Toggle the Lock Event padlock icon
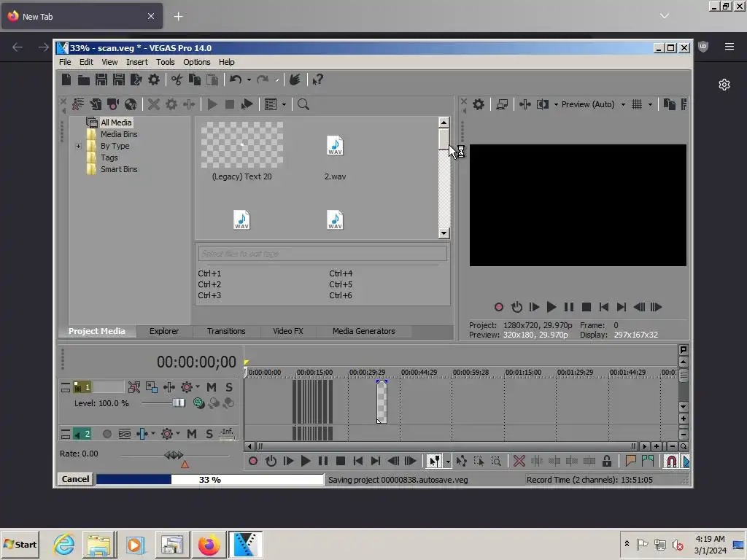This screenshot has width=747, height=560. click(x=607, y=461)
